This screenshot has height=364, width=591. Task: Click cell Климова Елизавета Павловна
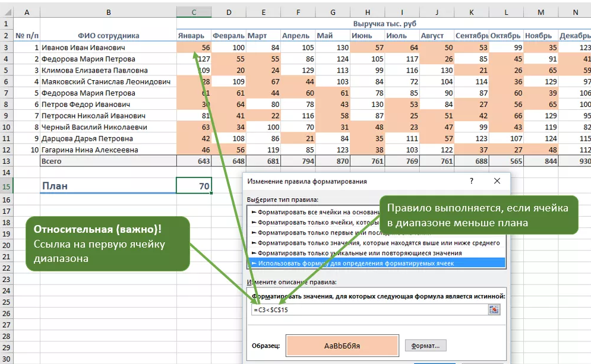108,70
